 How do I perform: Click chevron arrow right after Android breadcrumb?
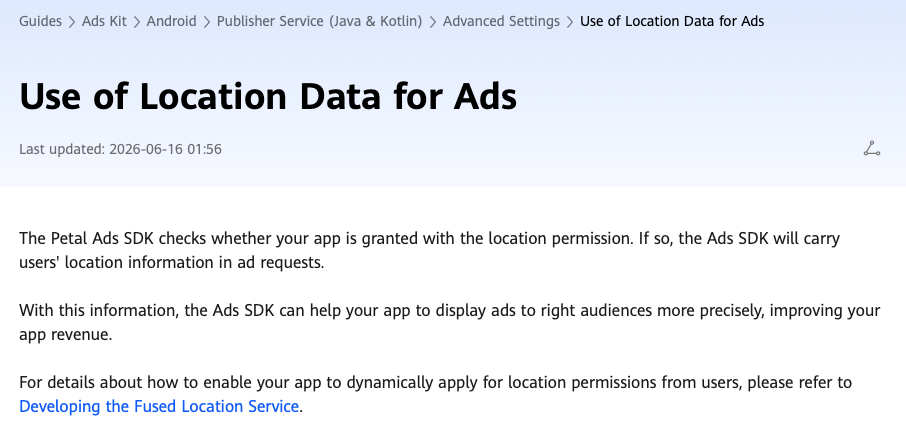pyautogui.click(x=207, y=22)
